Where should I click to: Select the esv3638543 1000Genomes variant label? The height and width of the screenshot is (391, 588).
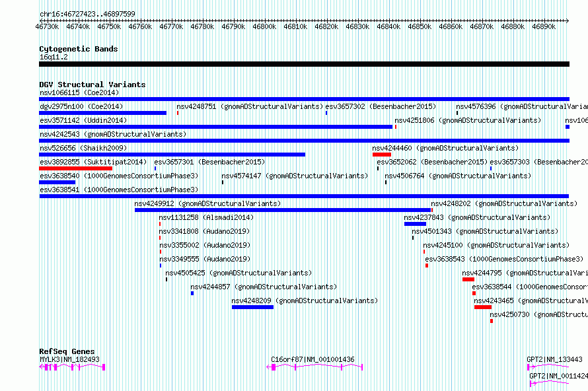click(504, 259)
